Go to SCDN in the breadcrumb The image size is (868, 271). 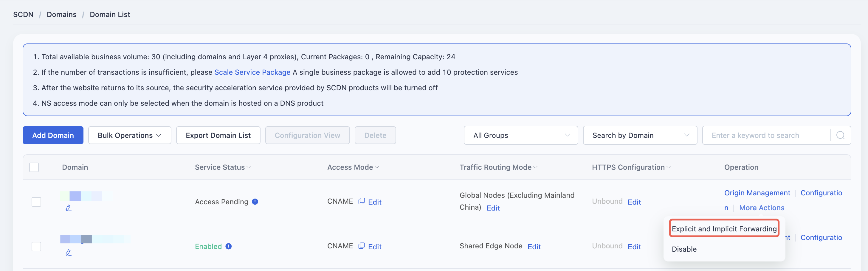point(23,15)
